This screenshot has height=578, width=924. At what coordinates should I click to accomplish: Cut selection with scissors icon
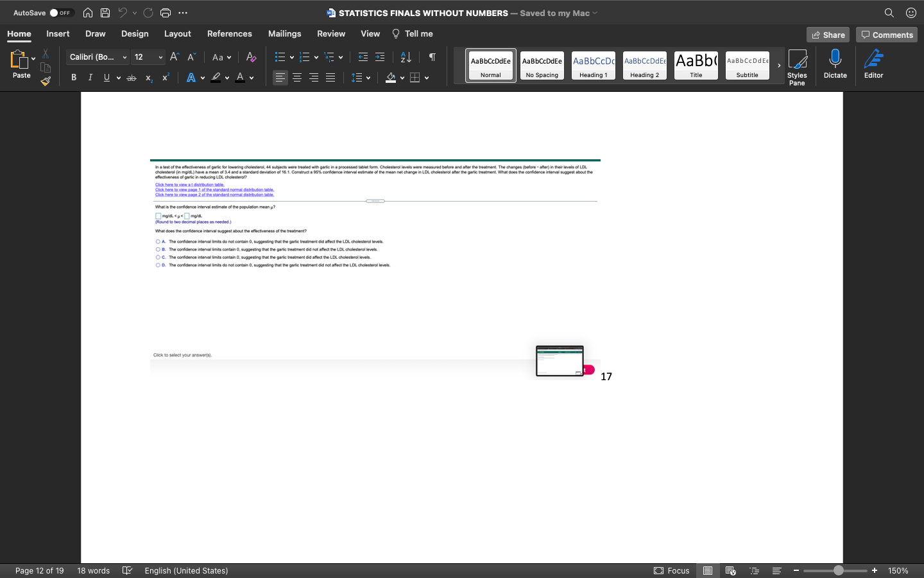(46, 53)
